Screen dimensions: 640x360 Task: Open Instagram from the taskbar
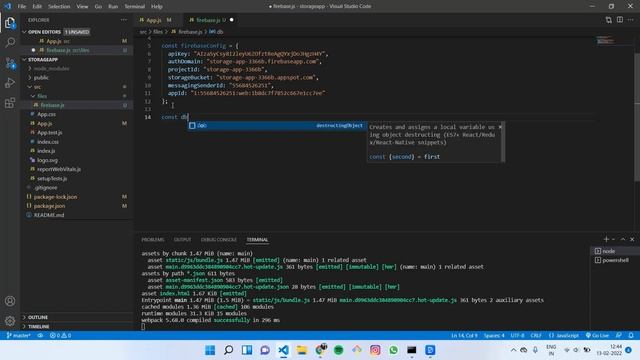[x=375, y=350]
